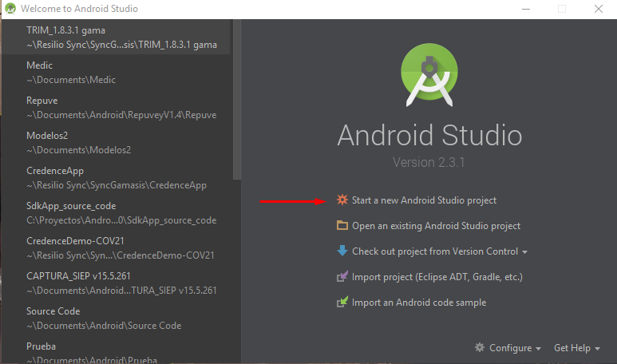Click the path ~\Documents\Medic

coord(71,80)
